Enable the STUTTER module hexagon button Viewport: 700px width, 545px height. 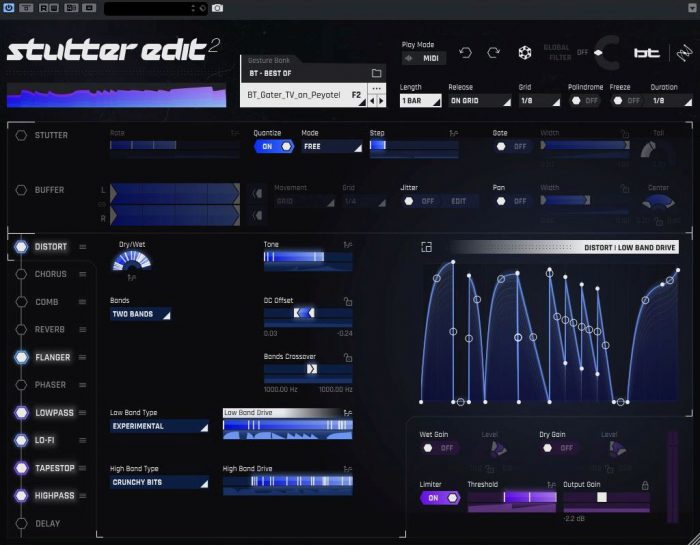(x=21, y=135)
